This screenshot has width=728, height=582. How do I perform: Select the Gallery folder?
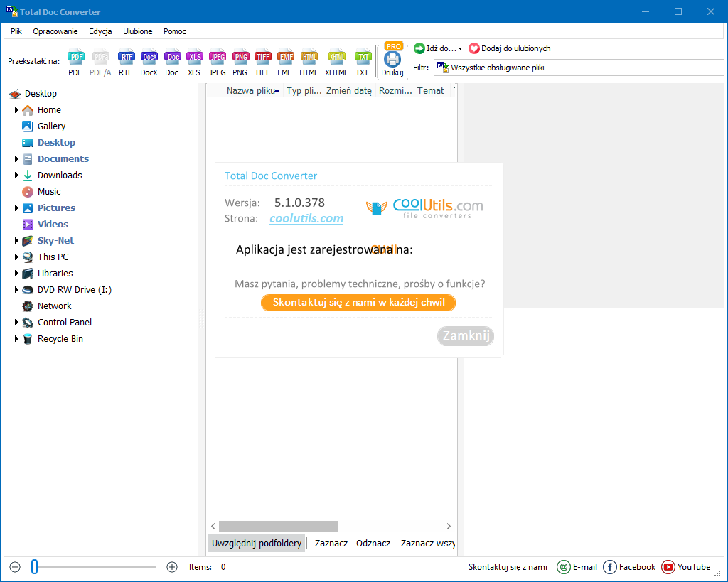pos(51,126)
